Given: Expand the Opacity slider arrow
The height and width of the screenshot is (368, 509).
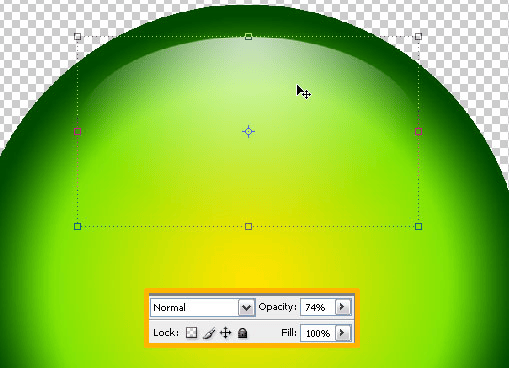Looking at the screenshot, I should 342,307.
